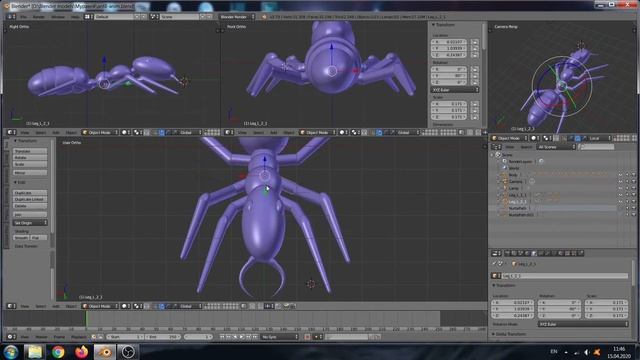Open the Set Origin dropdown in tool shelf

(30, 223)
